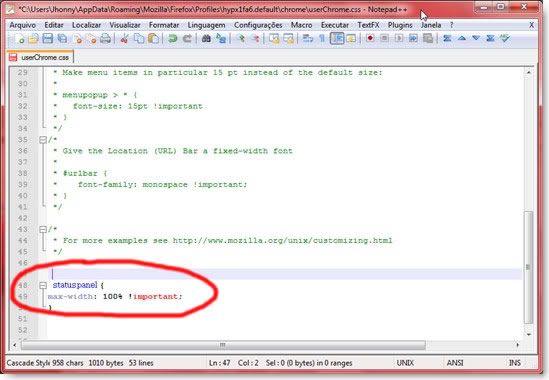The width and height of the screenshot is (549, 380).
Task: Start macro recording with red dot
Action: pyautogui.click(x=370, y=38)
